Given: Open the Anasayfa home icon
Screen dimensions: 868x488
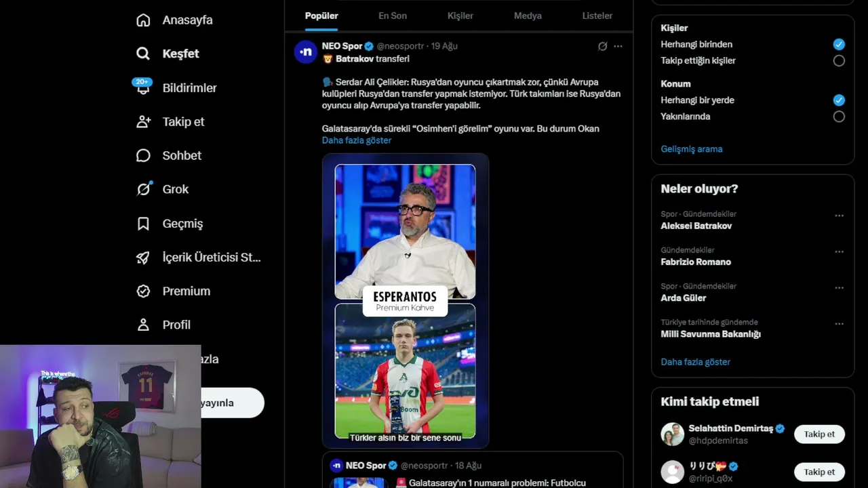Looking at the screenshot, I should tap(143, 20).
